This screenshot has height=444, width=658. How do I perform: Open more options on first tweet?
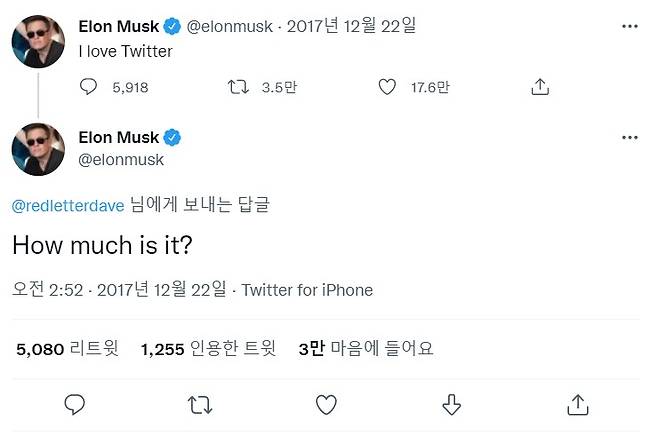[x=629, y=27]
